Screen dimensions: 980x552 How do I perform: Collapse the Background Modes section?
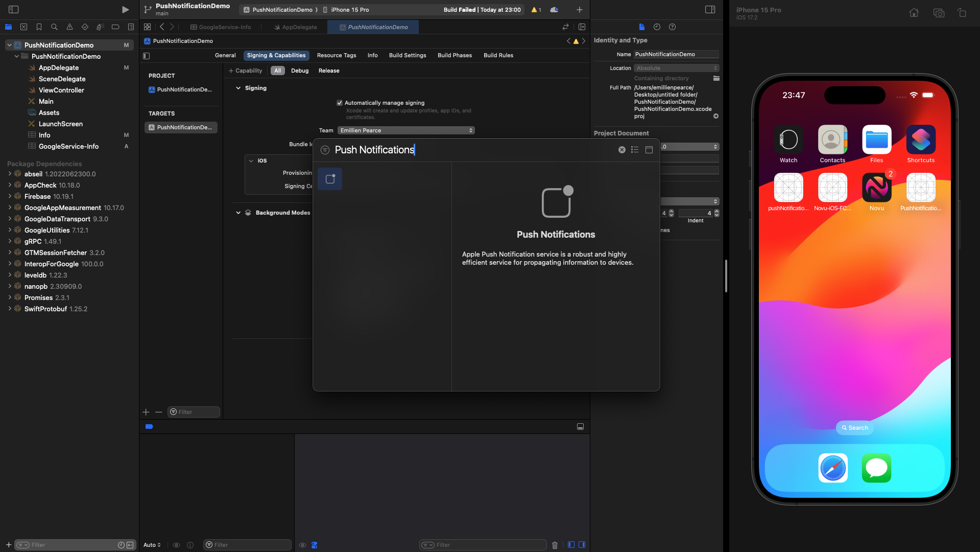pyautogui.click(x=238, y=213)
